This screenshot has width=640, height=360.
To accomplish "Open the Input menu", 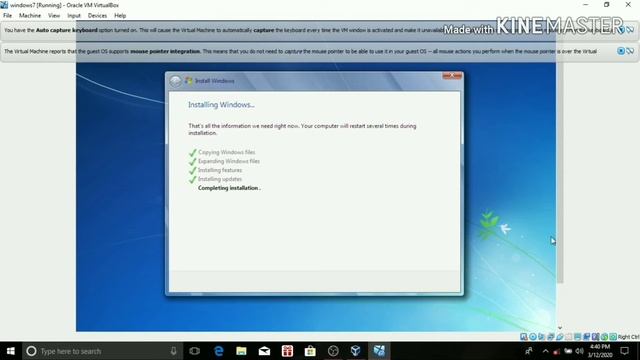I will [74, 16].
